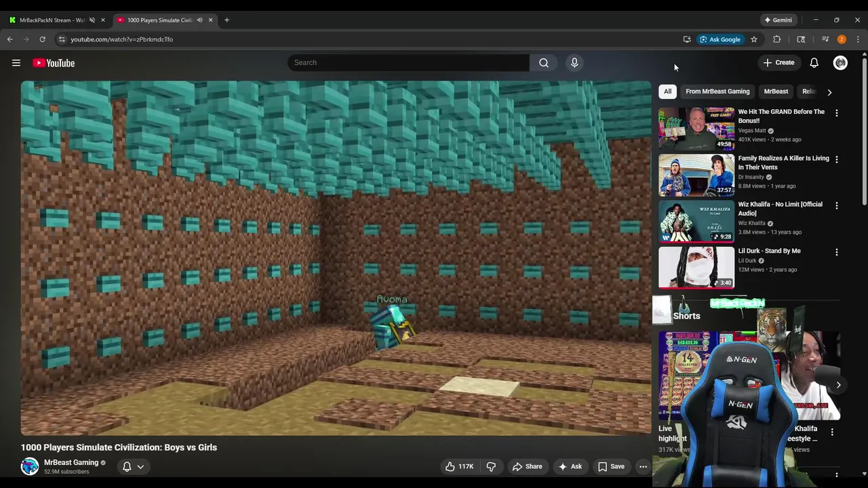868x488 pixels.
Task: Click the URL address bar
Action: tap(366, 39)
